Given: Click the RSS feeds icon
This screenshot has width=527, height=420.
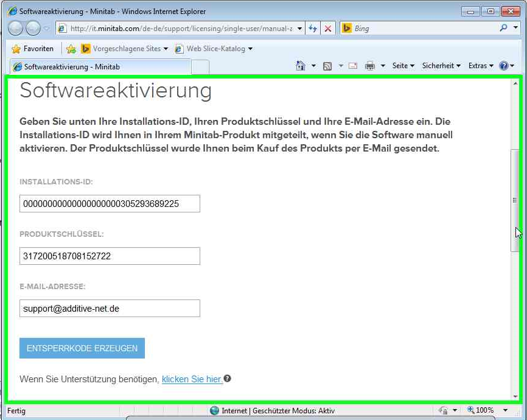Looking at the screenshot, I should 327,66.
